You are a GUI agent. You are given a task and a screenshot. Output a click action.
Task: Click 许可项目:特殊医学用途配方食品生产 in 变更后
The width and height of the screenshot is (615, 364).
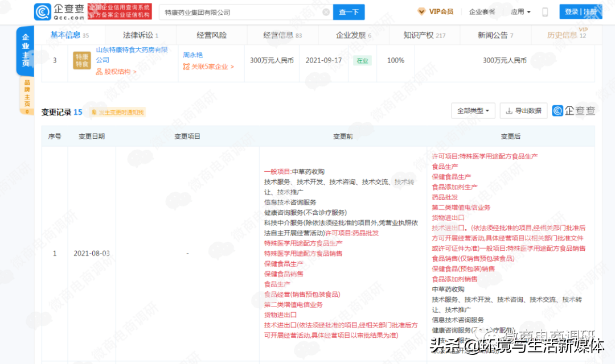coord(485,156)
